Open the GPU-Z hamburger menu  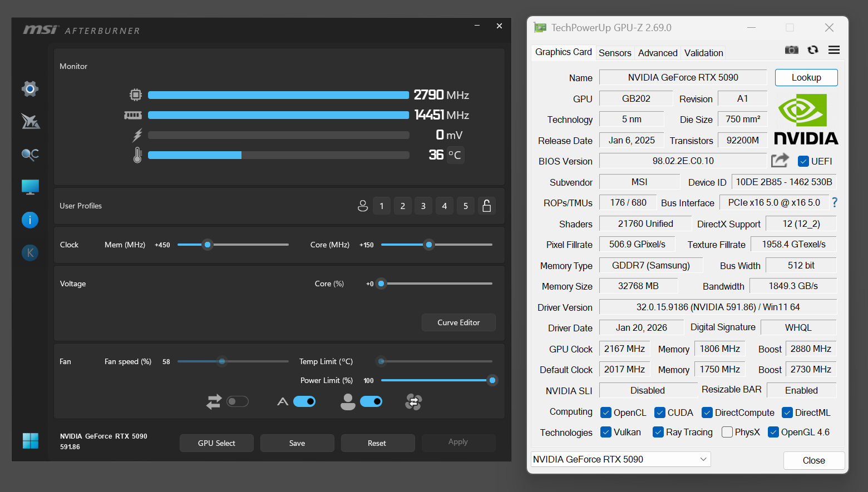[834, 49]
